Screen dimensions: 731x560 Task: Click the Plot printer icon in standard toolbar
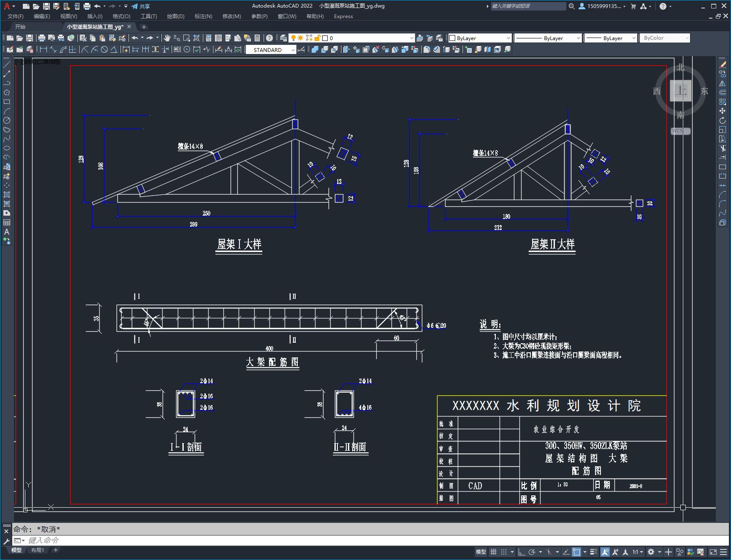pyautogui.click(x=41, y=38)
